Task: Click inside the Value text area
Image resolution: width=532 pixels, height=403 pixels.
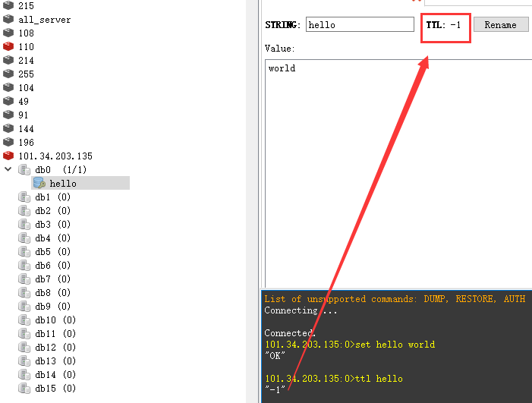Action: tap(395, 167)
